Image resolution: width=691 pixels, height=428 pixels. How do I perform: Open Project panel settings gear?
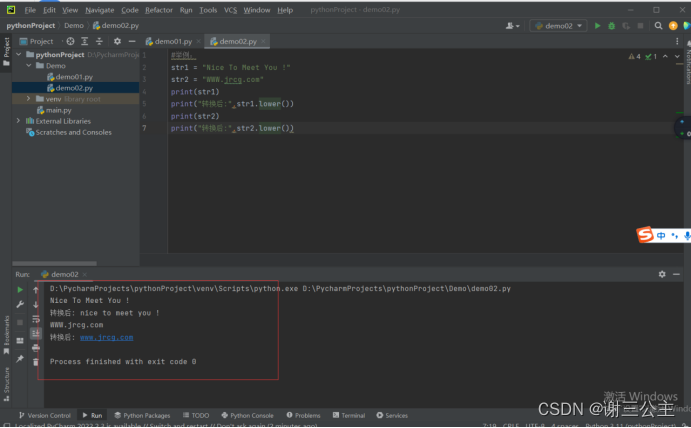coord(117,41)
